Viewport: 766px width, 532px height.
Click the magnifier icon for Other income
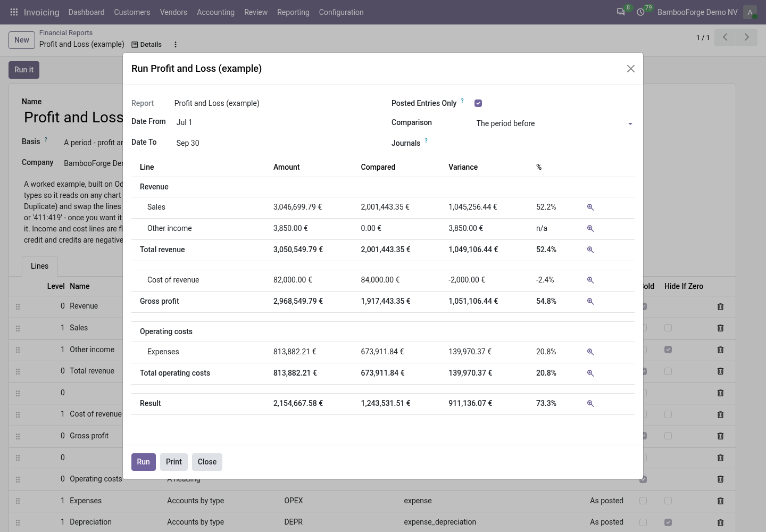590,229
